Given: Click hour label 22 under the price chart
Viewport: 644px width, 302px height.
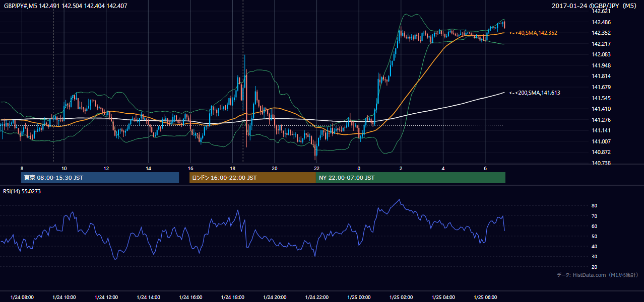Looking at the screenshot, I should 316,168.
